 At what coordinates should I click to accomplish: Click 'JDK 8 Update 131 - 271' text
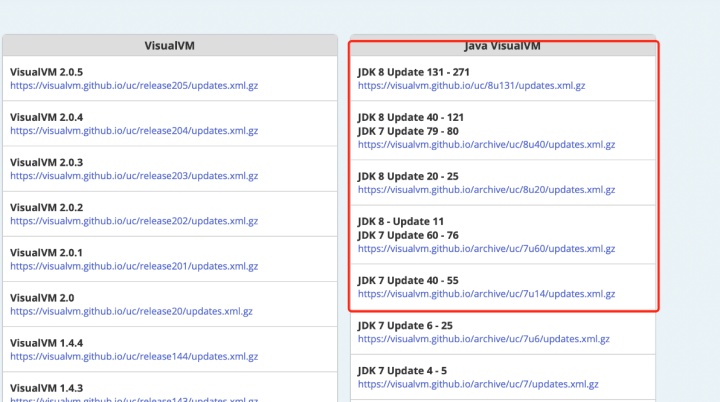(x=413, y=72)
